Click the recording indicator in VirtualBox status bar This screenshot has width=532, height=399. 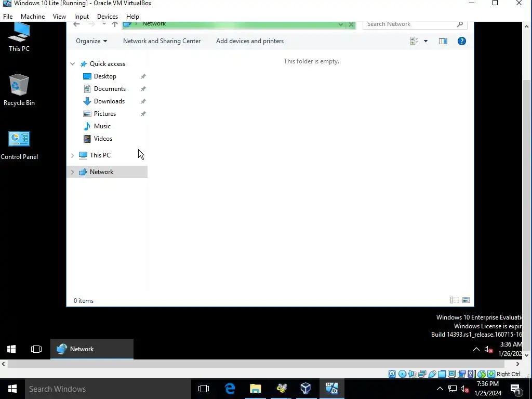[461, 374]
